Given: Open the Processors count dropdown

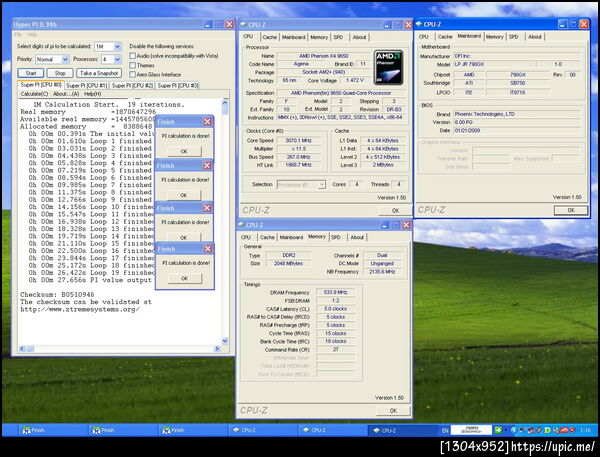Looking at the screenshot, I should pyautogui.click(x=117, y=59).
